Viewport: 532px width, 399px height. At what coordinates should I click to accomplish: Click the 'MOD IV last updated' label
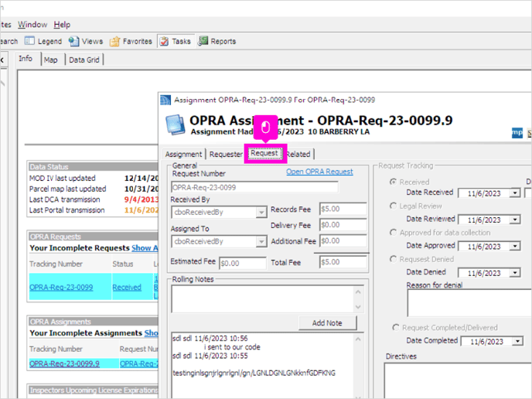pyautogui.click(x=63, y=178)
